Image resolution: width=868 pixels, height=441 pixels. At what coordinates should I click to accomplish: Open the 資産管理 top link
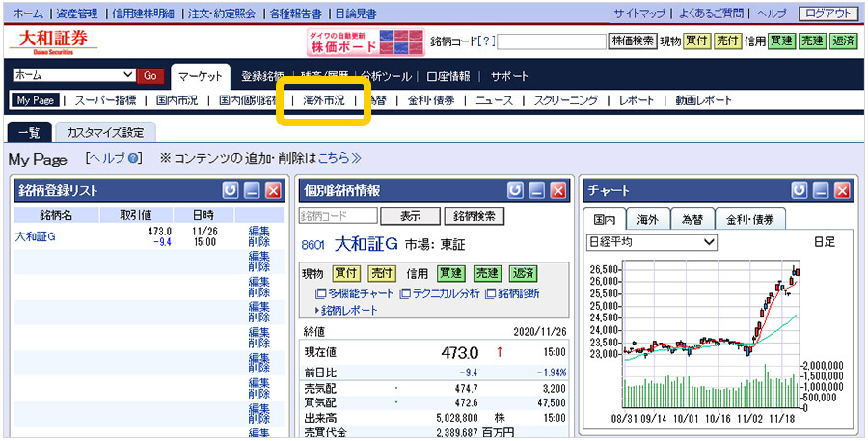point(76,14)
